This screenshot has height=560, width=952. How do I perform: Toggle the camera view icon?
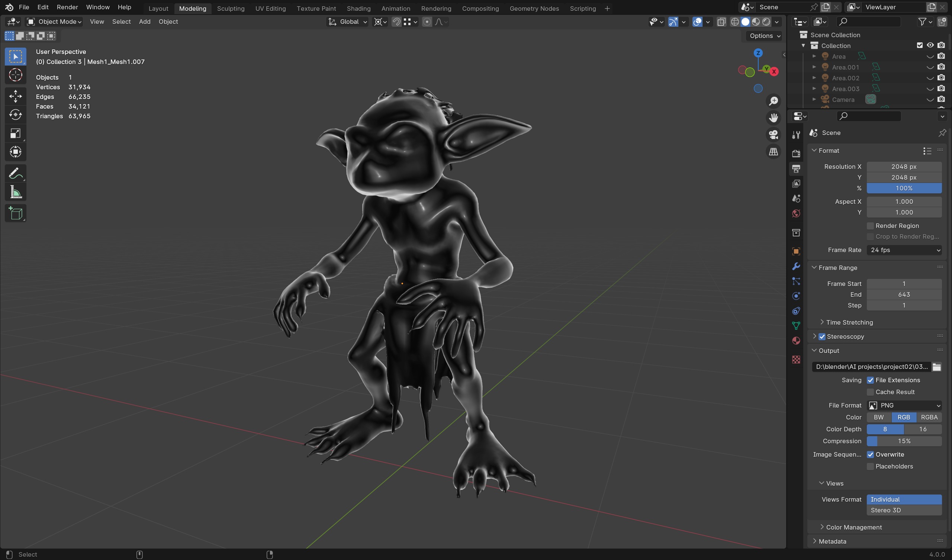[773, 135]
